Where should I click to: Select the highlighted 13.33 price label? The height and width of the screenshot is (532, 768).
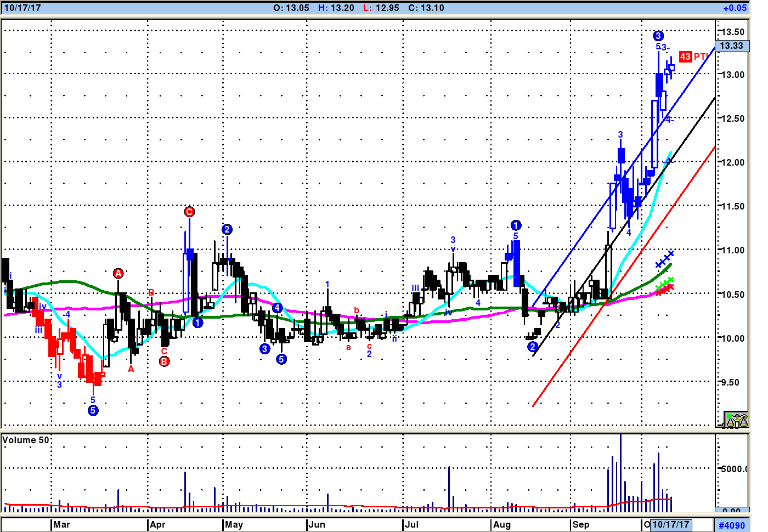[732, 46]
